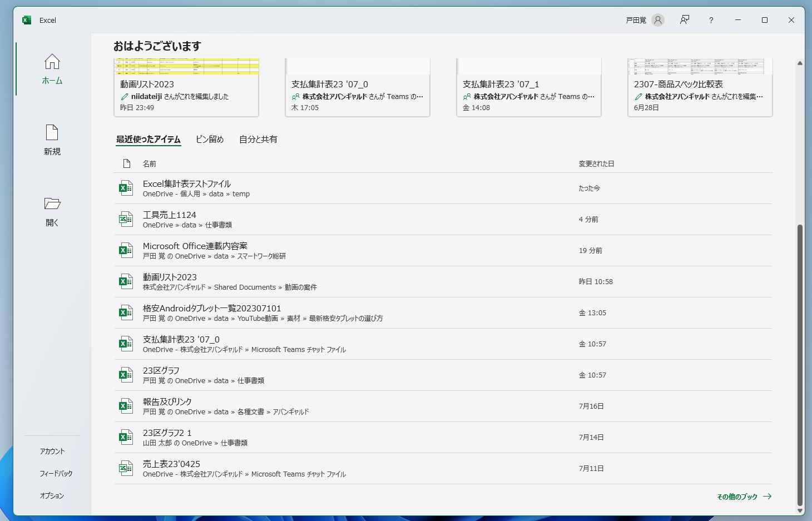812x521 pixels.
Task: Click Excel file icon for Excel集計表テストファイル
Action: (x=126, y=188)
